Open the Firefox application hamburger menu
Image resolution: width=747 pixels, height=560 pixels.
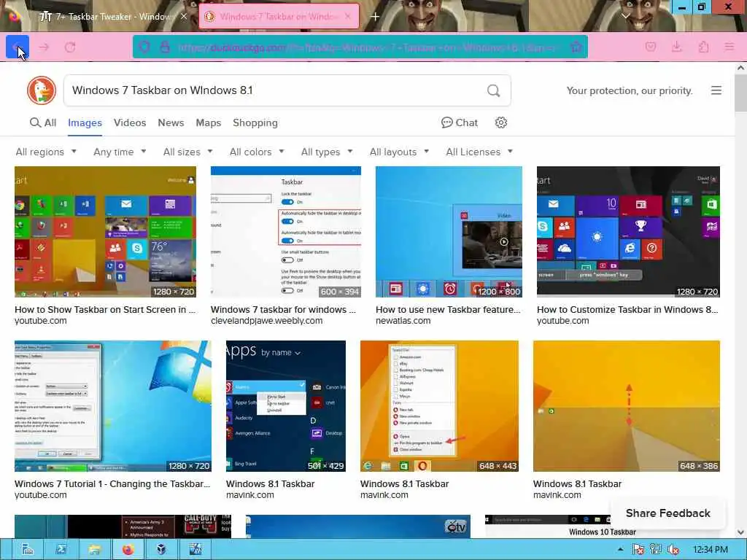coord(729,47)
